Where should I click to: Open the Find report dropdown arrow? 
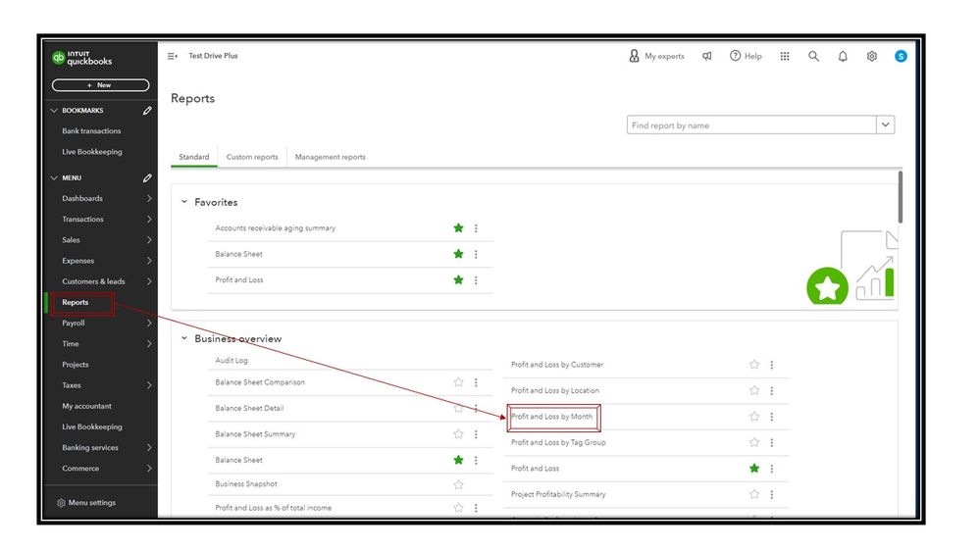tap(885, 125)
